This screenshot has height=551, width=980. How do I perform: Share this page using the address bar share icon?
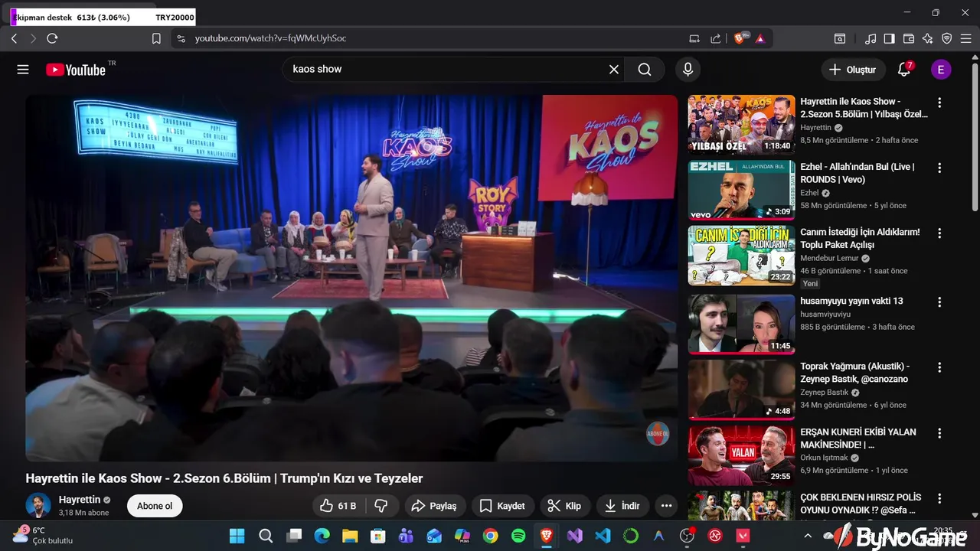tap(716, 38)
